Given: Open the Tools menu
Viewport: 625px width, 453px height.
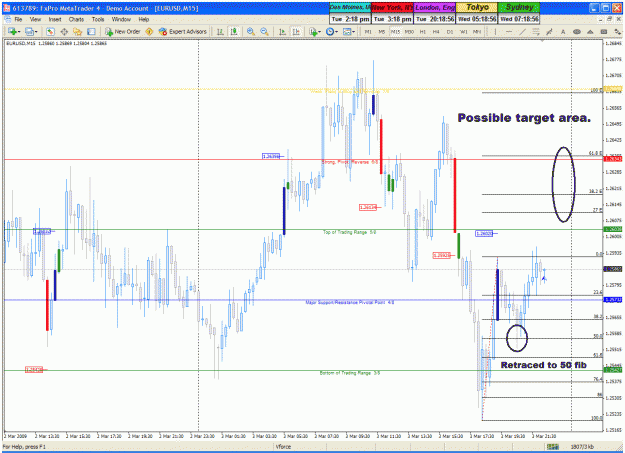Looking at the screenshot, I should click(x=98, y=19).
